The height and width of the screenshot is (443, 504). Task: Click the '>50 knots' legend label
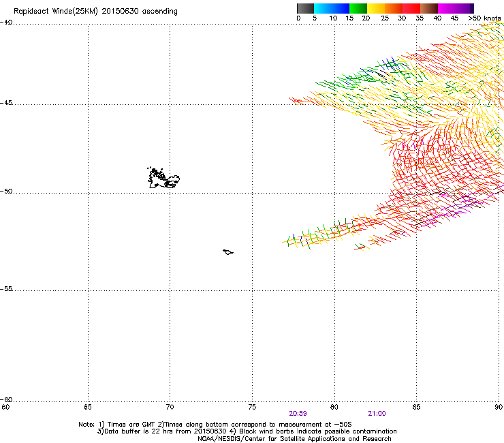484,18
